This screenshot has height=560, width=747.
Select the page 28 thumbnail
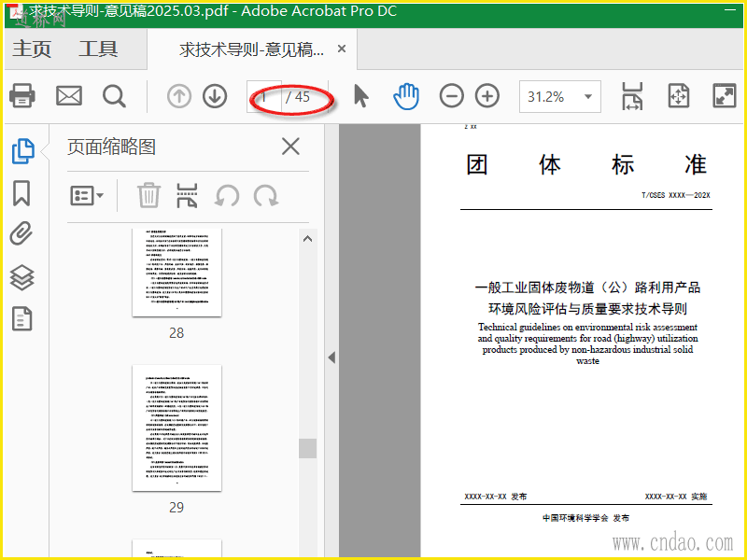click(176, 272)
